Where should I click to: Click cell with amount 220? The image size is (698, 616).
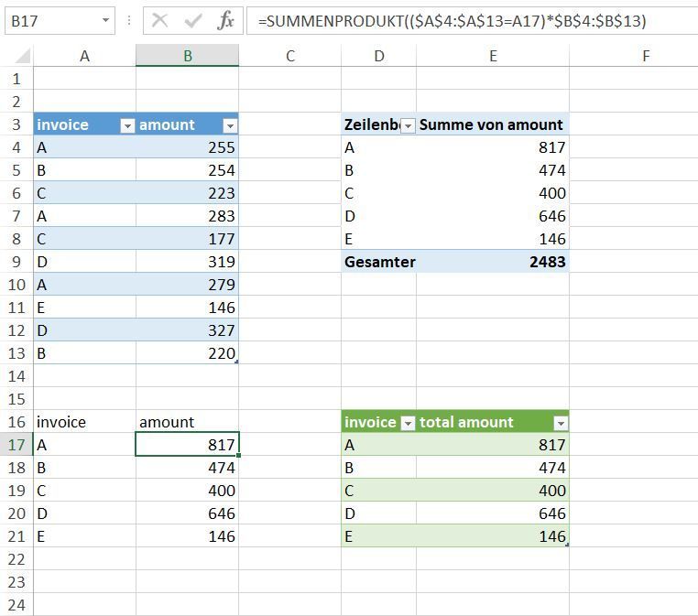[188, 353]
